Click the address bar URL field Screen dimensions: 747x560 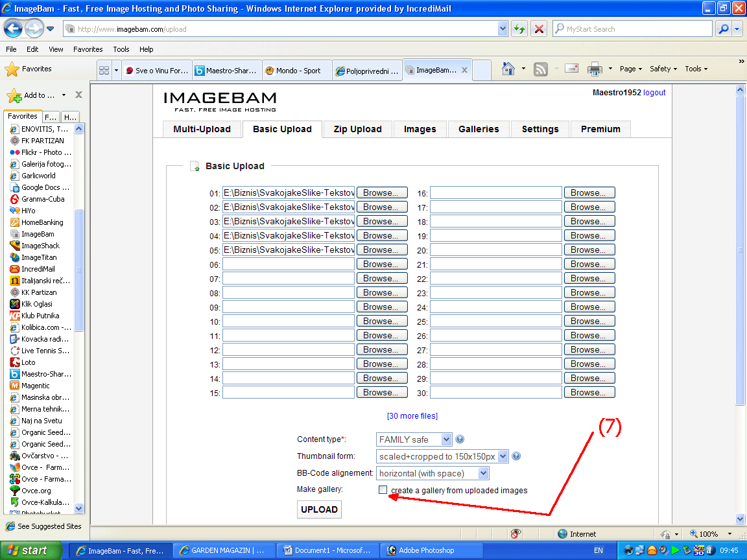pos(281,29)
